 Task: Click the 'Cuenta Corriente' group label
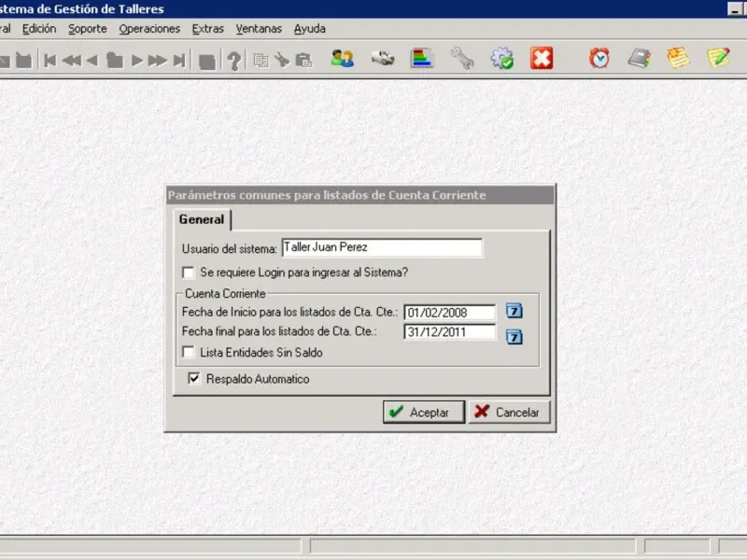tap(225, 293)
